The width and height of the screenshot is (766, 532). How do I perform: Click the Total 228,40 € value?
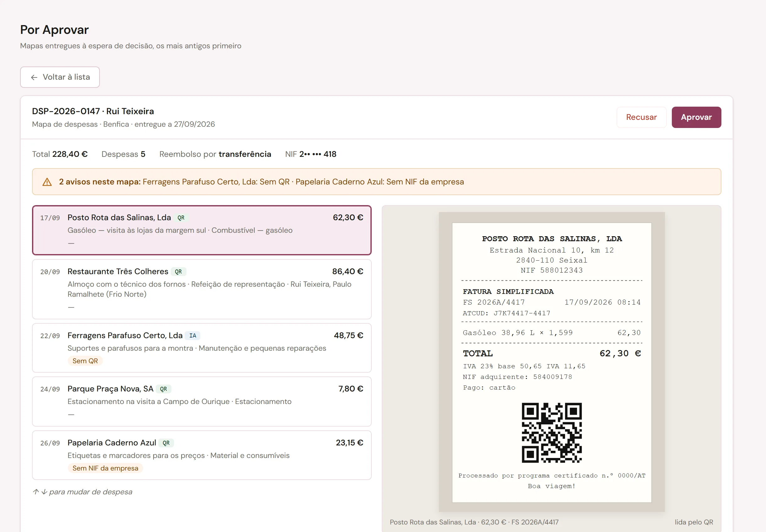(60, 154)
